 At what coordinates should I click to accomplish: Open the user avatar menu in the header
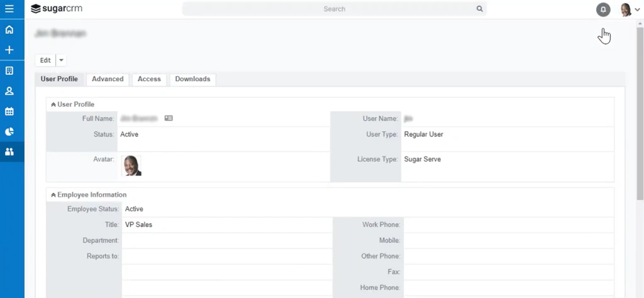coord(630,9)
